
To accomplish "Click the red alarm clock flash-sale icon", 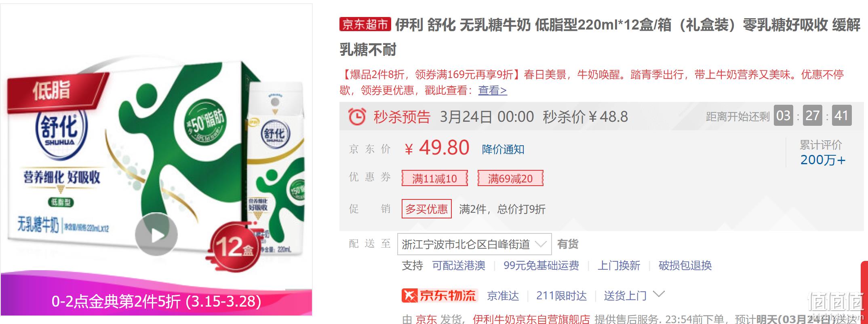I will pyautogui.click(x=357, y=117).
